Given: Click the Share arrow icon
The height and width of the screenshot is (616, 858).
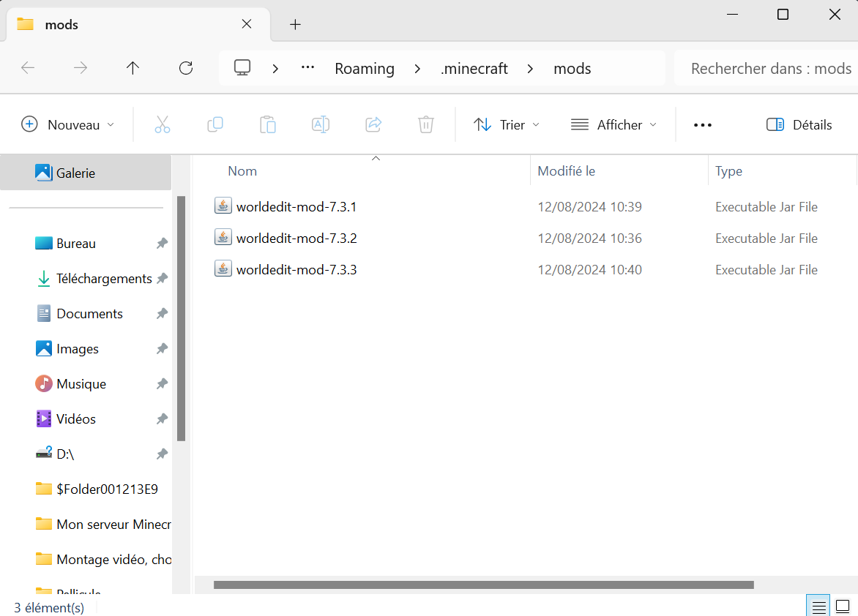Looking at the screenshot, I should 373,124.
